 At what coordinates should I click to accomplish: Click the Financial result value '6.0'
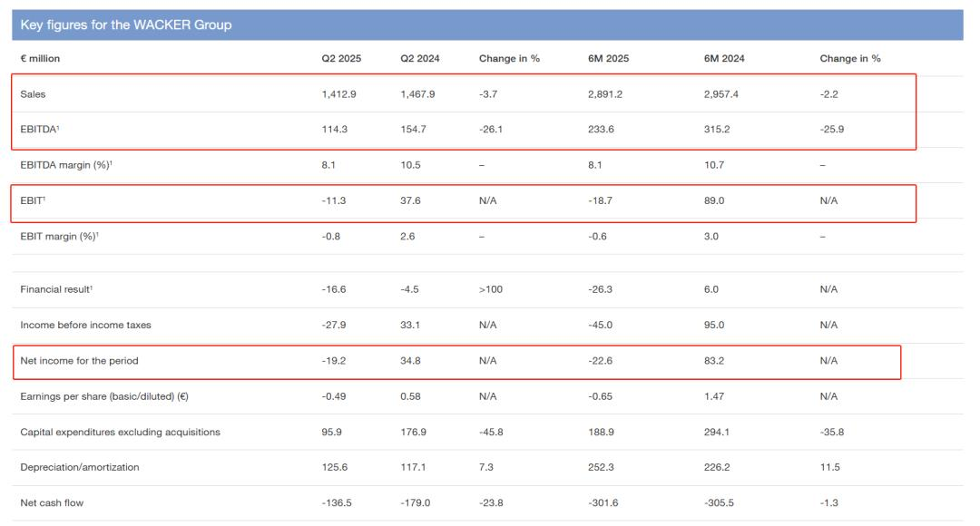tap(711, 289)
